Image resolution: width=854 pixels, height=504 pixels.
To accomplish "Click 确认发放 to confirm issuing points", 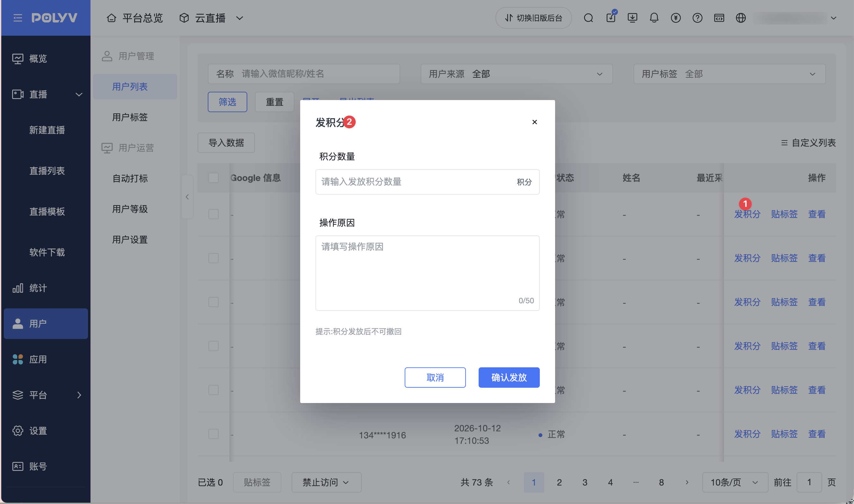I will pos(509,377).
